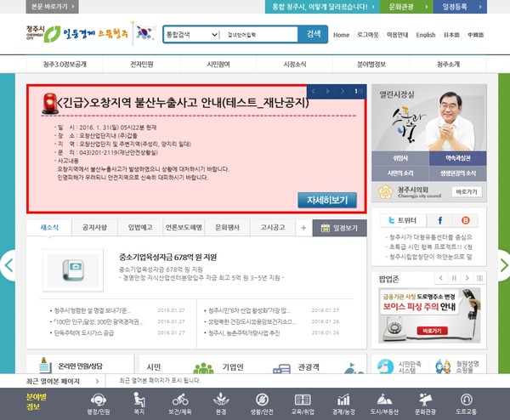Viewport: 510px width, 420px height.
Task: Select the 트위터 feed tab
Action: [403, 220]
